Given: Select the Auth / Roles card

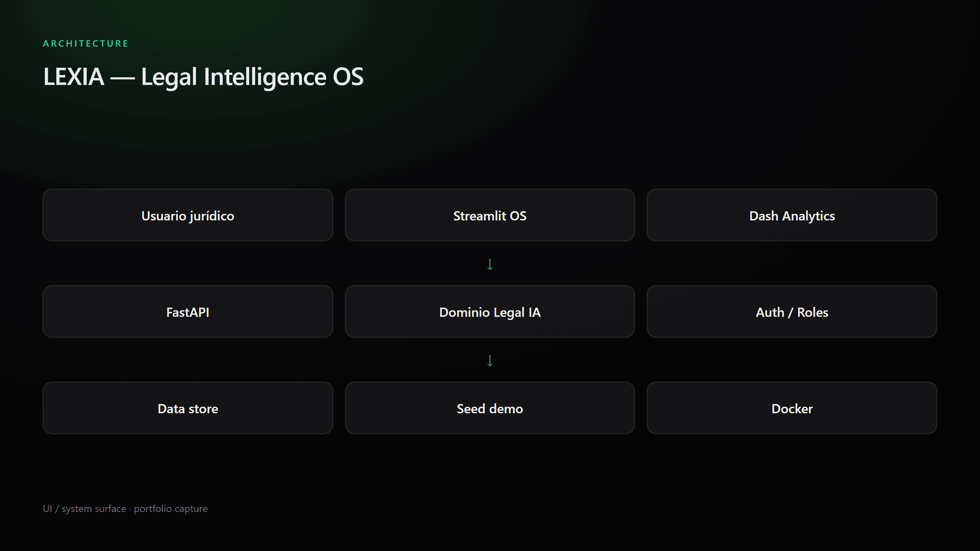Looking at the screenshot, I should point(792,312).
